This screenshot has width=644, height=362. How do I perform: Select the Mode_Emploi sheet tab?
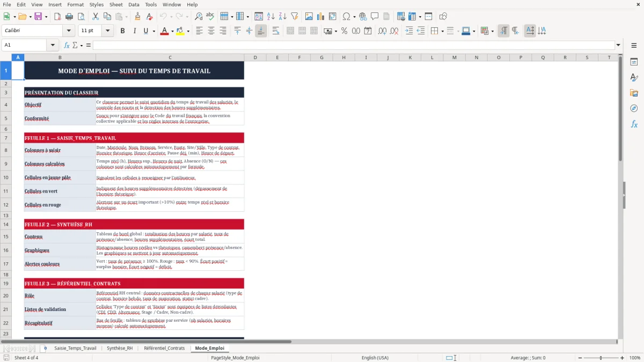tap(209, 348)
